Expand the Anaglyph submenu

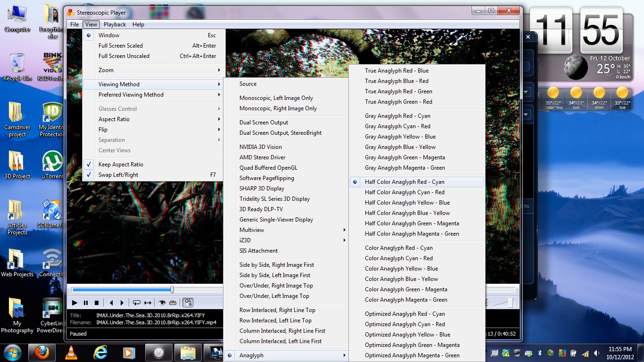click(x=286, y=355)
